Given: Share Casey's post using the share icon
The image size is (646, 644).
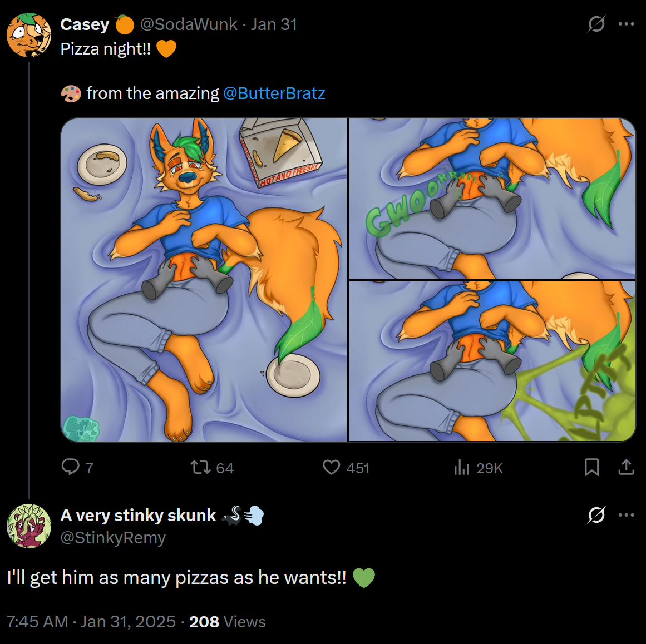Looking at the screenshot, I should (x=626, y=467).
